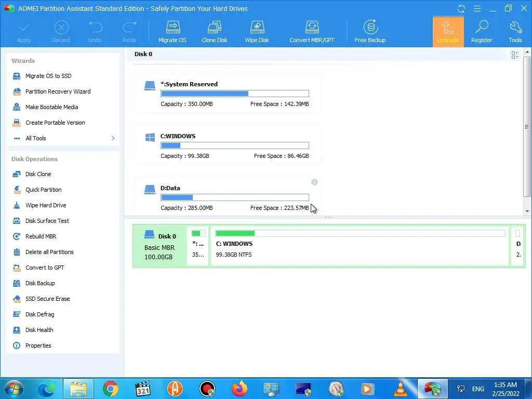Launch Free Backup from the toolbar
The height and width of the screenshot is (399, 532).
pos(370,32)
